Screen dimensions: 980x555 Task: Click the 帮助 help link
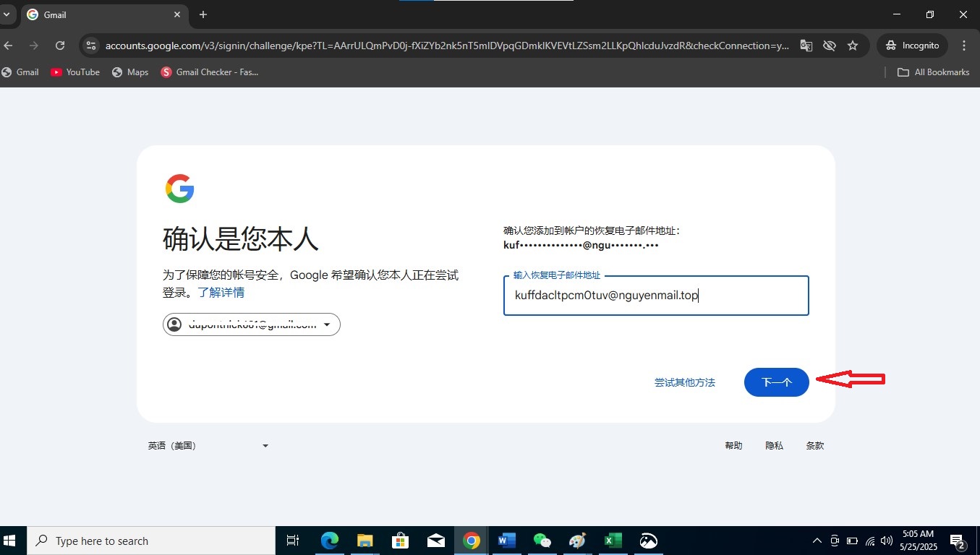733,445
